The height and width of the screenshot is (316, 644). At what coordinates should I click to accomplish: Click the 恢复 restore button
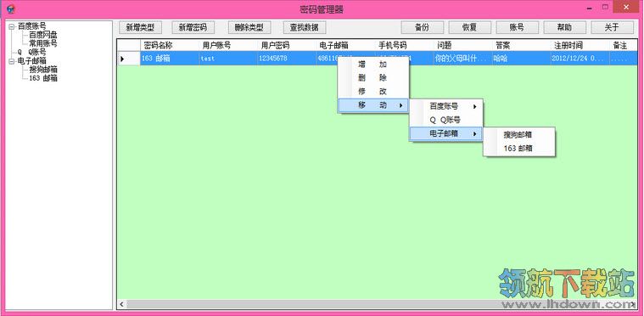(469, 27)
